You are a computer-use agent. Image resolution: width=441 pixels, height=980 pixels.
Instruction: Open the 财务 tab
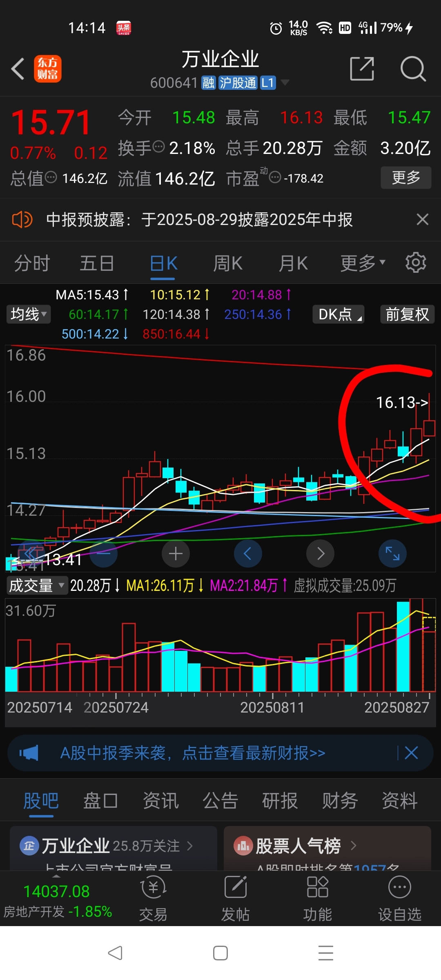(340, 800)
